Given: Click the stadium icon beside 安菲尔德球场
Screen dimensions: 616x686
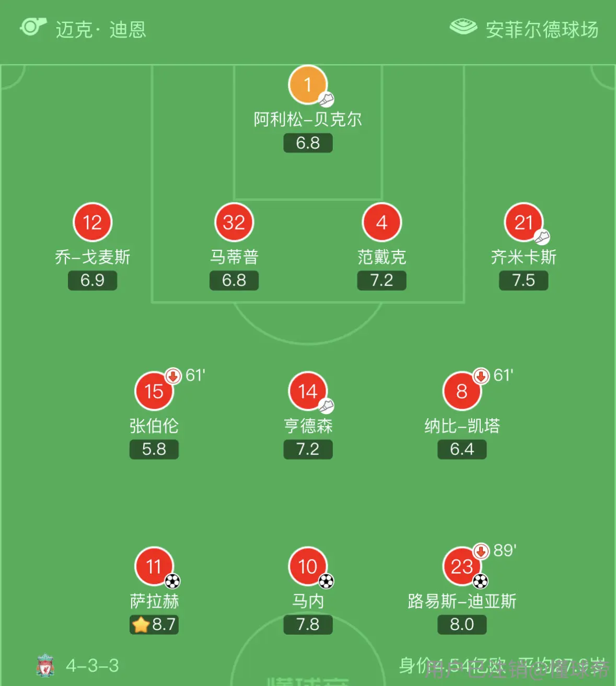Looking at the screenshot, I should pos(463,27).
